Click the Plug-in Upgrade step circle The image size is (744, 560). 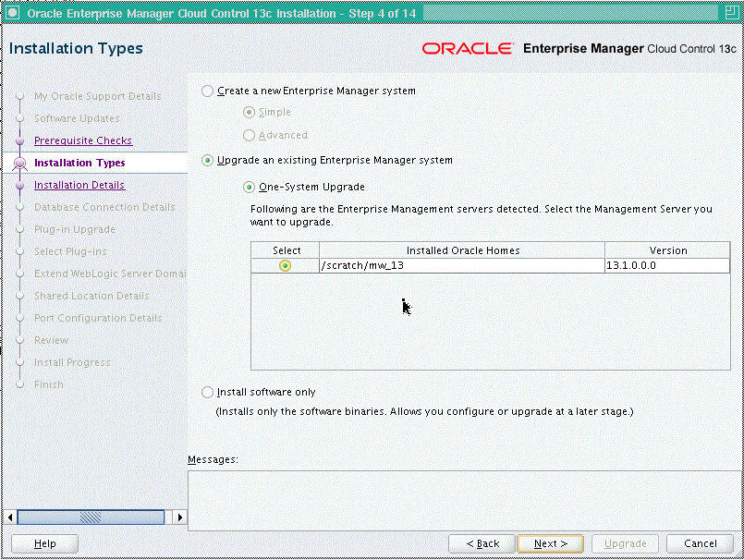pyautogui.click(x=20, y=229)
